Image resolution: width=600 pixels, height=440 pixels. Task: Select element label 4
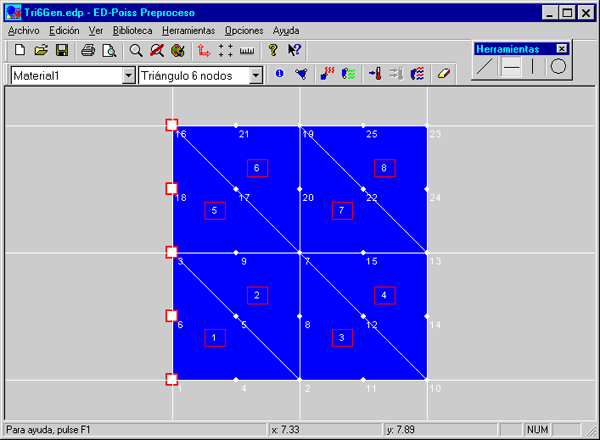pyautogui.click(x=385, y=295)
